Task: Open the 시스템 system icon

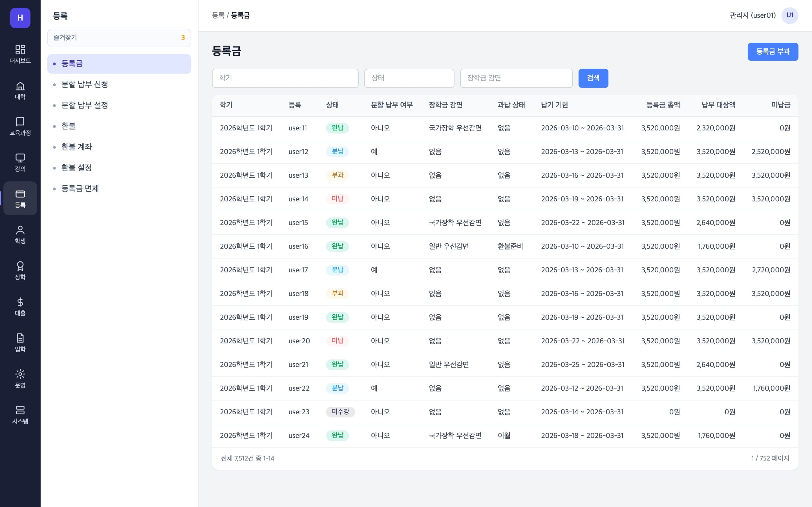Action: tap(20, 414)
